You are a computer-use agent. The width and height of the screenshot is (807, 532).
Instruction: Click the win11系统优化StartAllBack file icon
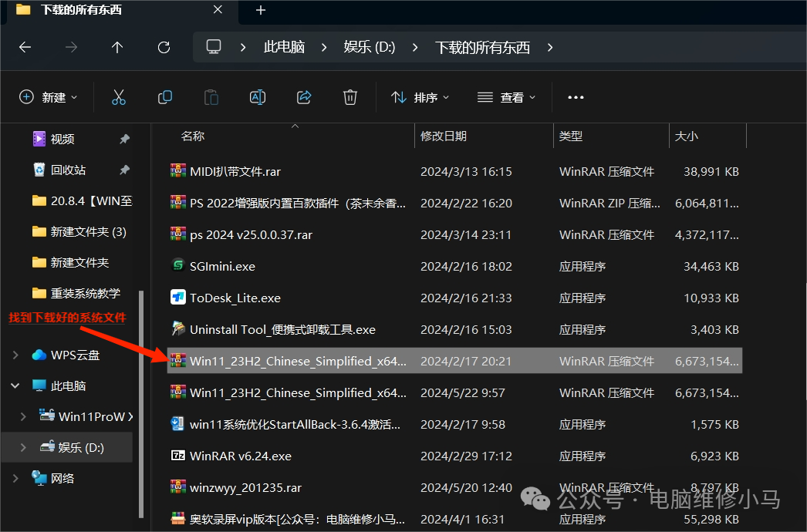click(178, 423)
